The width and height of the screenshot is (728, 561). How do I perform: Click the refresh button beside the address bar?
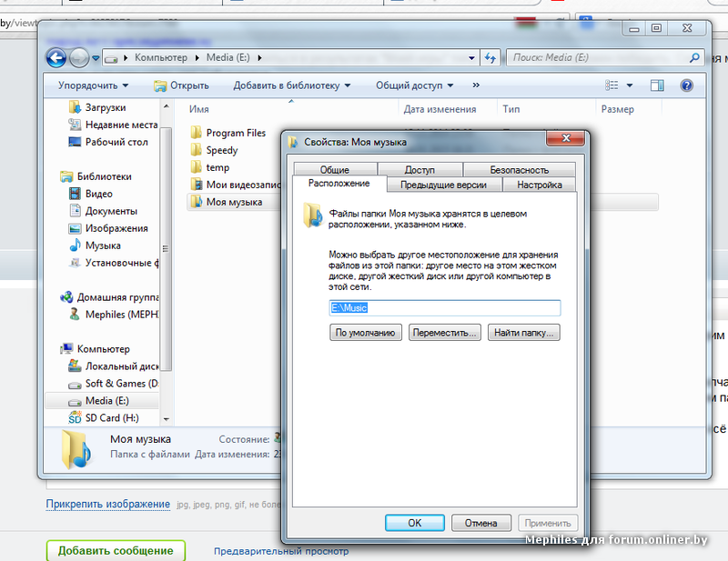tap(490, 58)
